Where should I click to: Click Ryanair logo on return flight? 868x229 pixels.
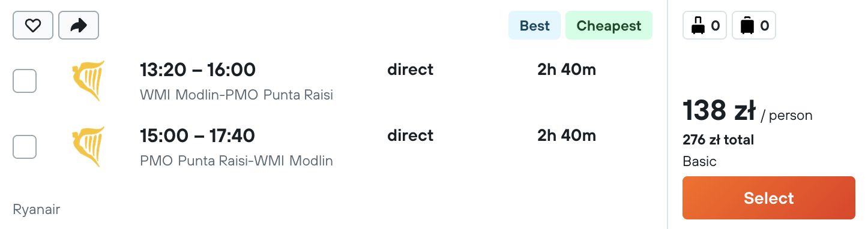[x=88, y=147]
